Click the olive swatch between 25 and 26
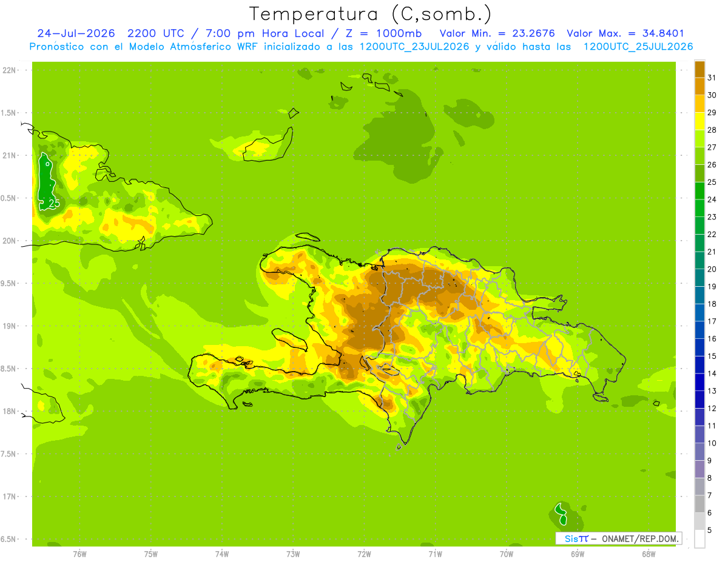 (x=699, y=173)
